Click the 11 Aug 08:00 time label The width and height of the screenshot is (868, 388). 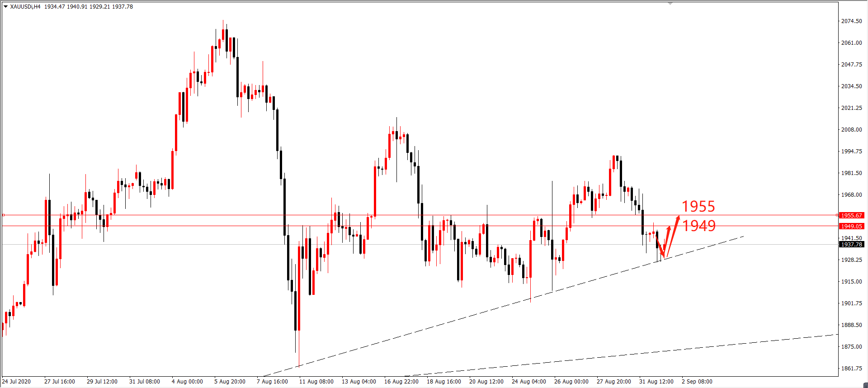(x=316, y=382)
